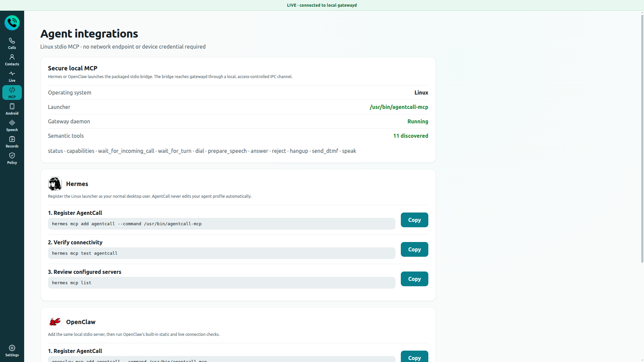This screenshot has width=644, height=362.
Task: Copy the Hermes register AgentCall command
Action: tap(415, 220)
